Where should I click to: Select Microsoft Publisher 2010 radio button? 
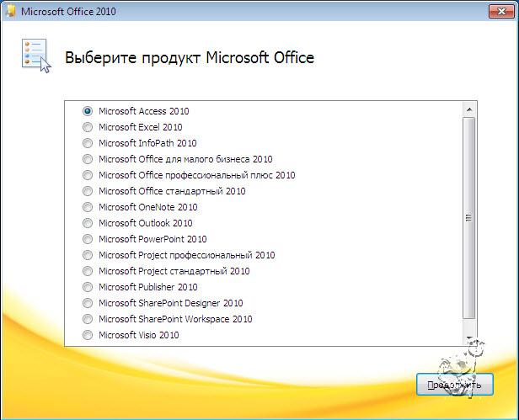[88, 287]
